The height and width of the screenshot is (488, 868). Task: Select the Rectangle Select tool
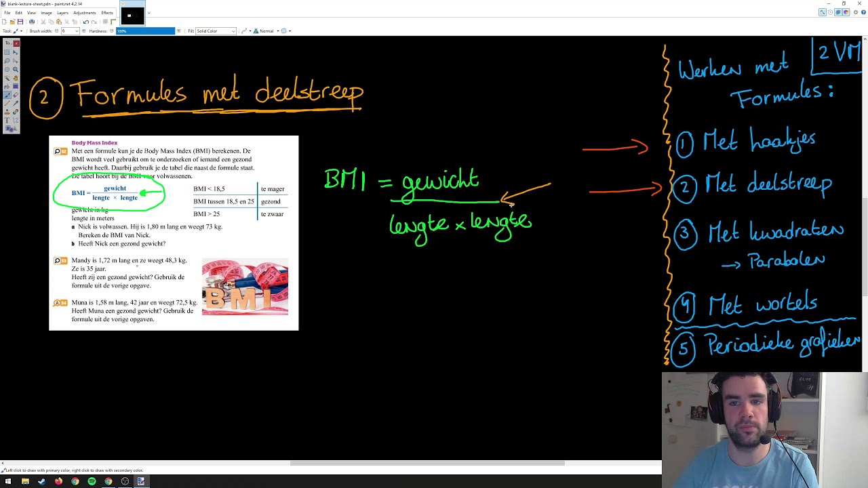pos(7,52)
